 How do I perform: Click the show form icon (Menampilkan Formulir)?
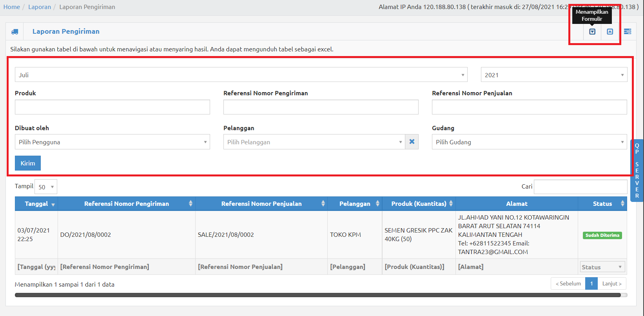pos(592,32)
